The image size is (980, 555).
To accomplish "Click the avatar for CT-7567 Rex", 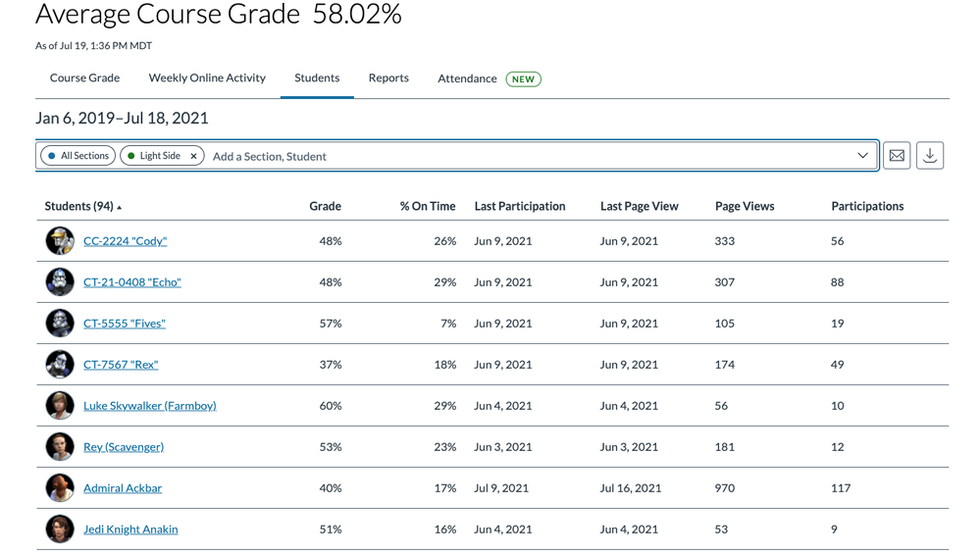I will pyautogui.click(x=60, y=365).
